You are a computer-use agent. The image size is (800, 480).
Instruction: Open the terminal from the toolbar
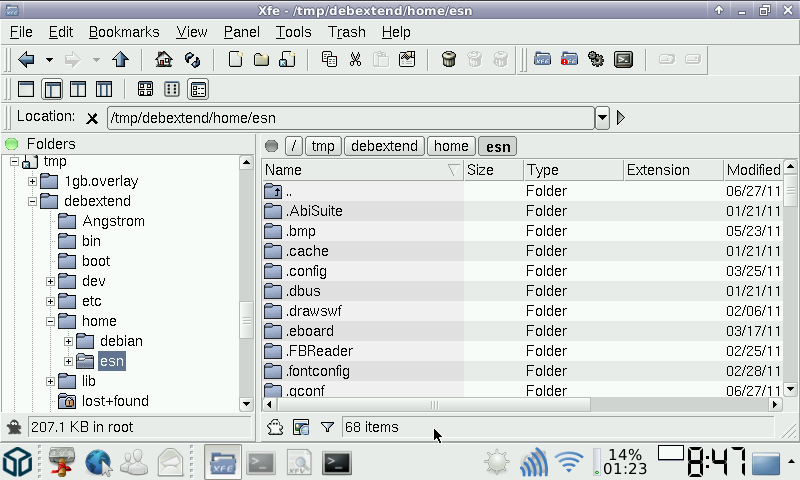pyautogui.click(x=623, y=59)
